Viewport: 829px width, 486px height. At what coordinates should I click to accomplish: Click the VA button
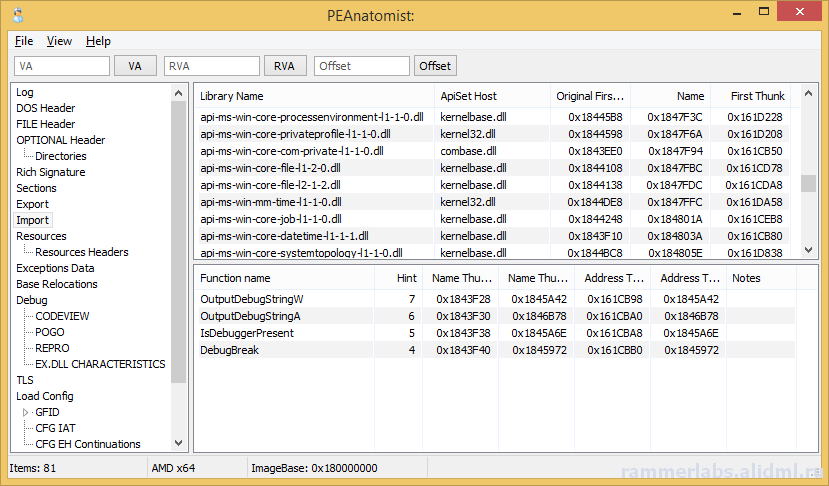pos(135,66)
